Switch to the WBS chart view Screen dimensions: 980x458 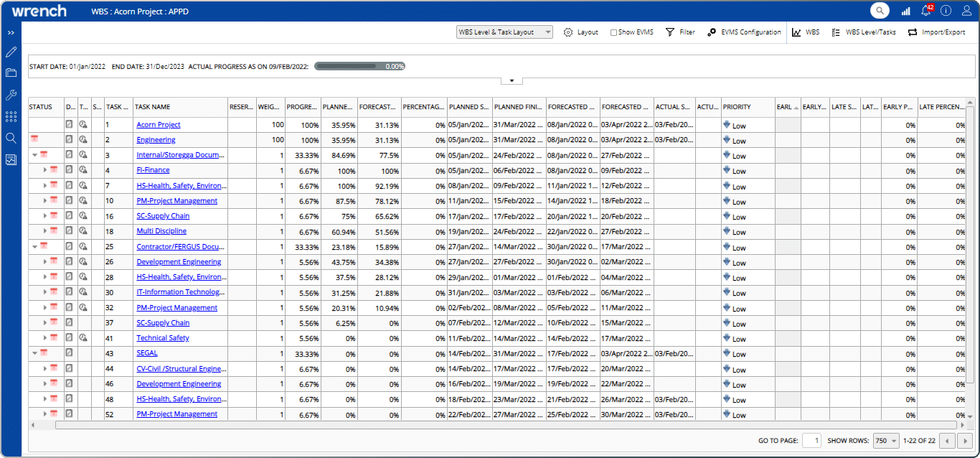click(806, 32)
